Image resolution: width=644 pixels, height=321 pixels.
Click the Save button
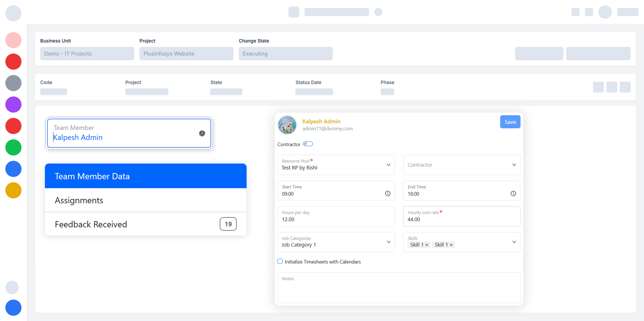click(510, 122)
